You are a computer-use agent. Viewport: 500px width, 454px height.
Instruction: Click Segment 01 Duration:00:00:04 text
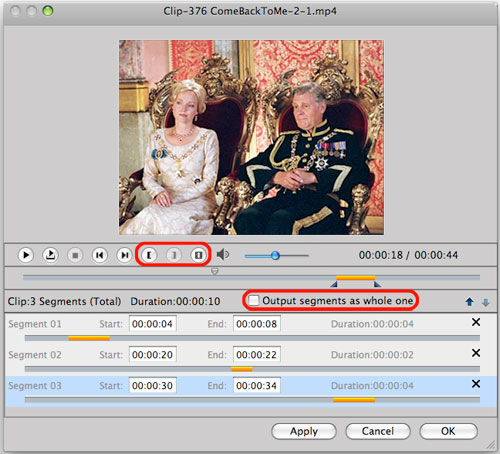[x=372, y=324]
